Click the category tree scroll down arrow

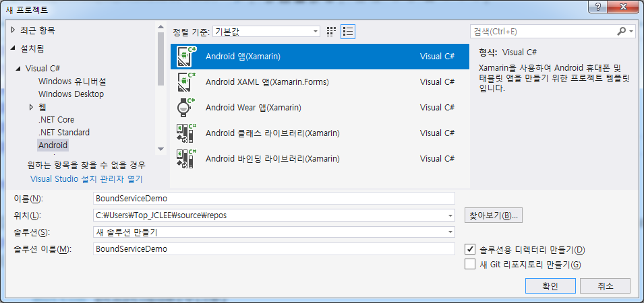(160, 149)
